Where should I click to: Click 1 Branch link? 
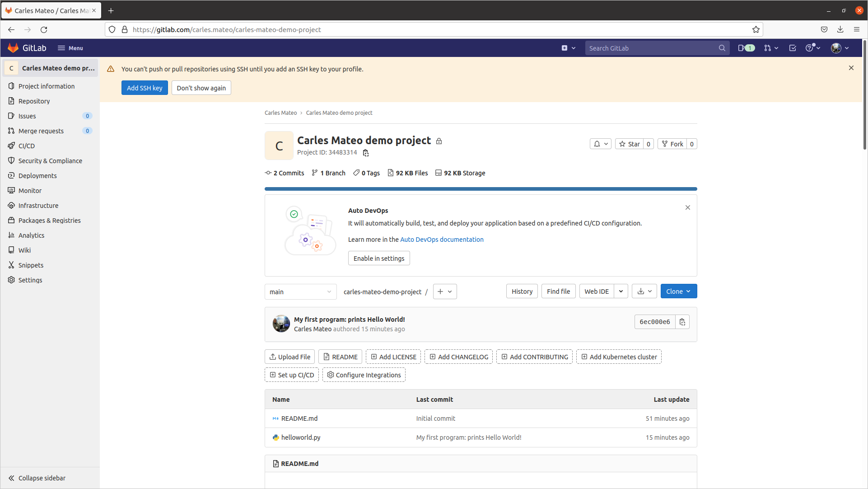click(x=328, y=173)
